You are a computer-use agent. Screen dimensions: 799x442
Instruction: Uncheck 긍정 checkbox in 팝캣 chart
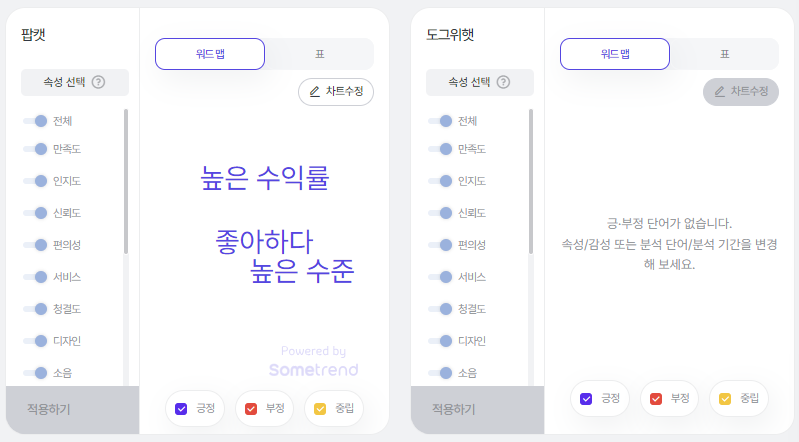click(182, 408)
